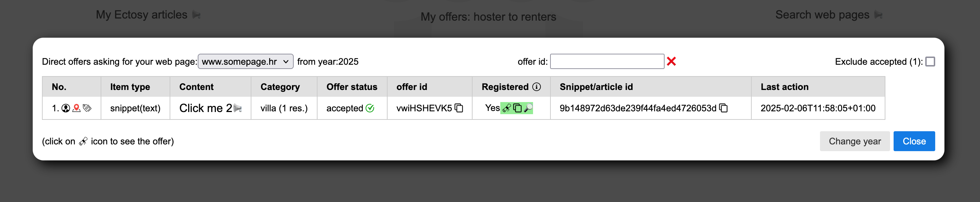This screenshot has width=980, height=202.
Task: Click the megaphone beside "My Ectosy articles"
Action: pos(196,15)
